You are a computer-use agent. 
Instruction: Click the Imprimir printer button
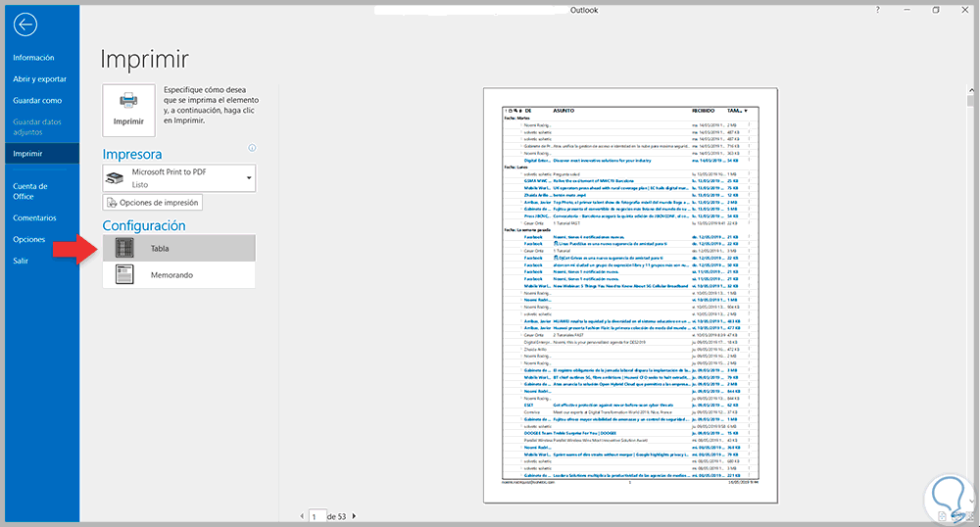coord(128,110)
